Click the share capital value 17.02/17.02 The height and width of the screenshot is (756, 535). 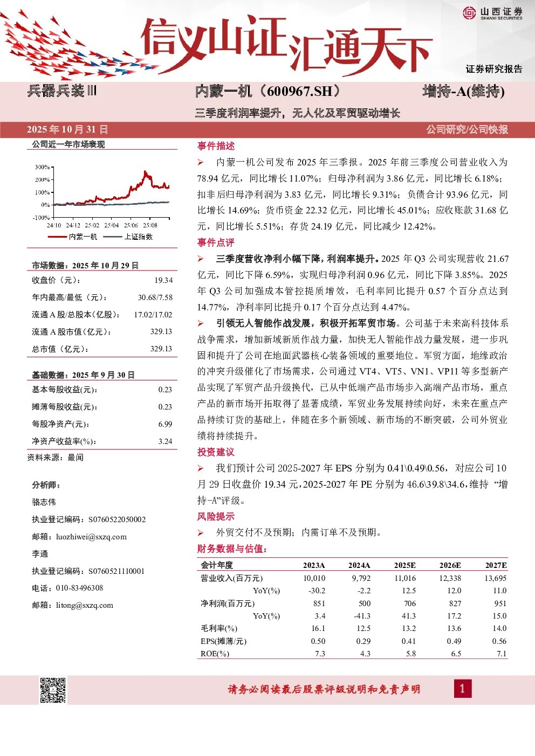pyautogui.click(x=153, y=315)
